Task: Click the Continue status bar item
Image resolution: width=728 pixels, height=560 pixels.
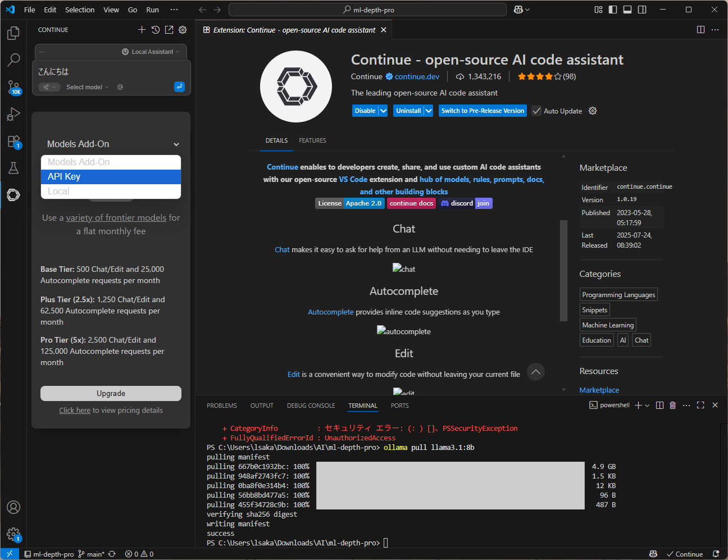Action: pos(685,554)
